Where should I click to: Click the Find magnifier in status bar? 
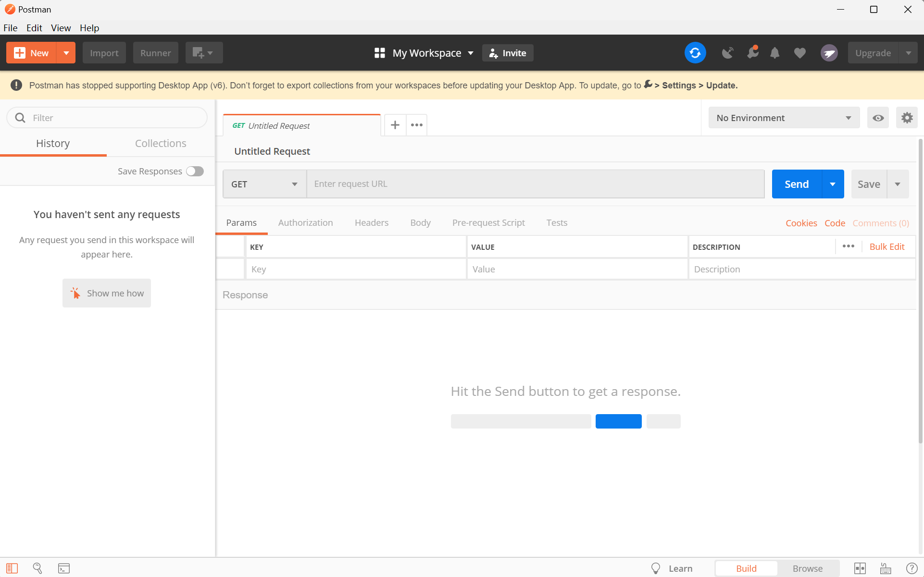(x=37, y=568)
